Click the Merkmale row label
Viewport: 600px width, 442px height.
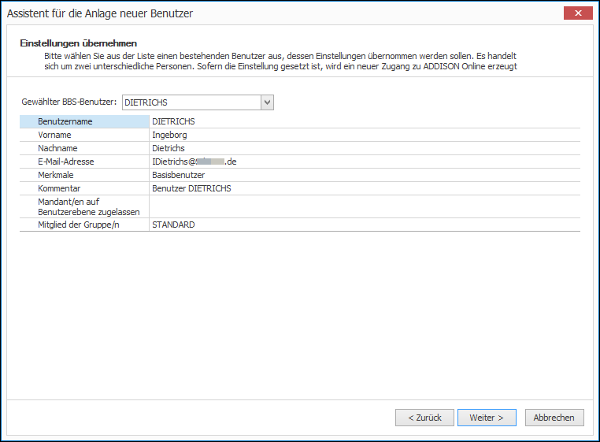(x=55, y=175)
